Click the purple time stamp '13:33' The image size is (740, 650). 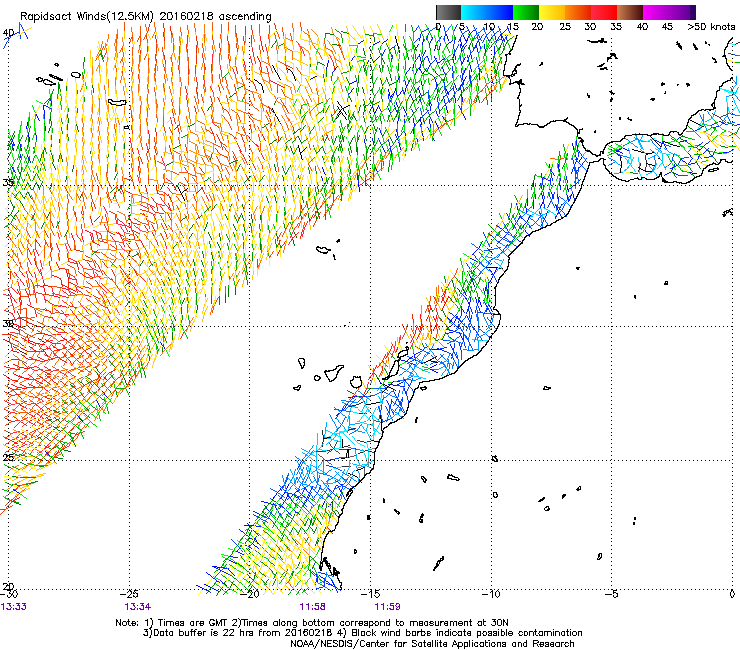14,607
